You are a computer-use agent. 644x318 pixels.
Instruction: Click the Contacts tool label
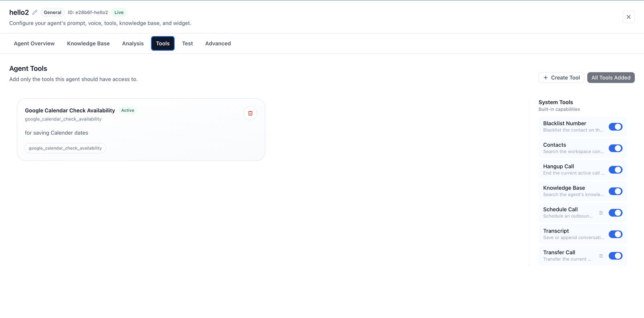click(x=555, y=145)
